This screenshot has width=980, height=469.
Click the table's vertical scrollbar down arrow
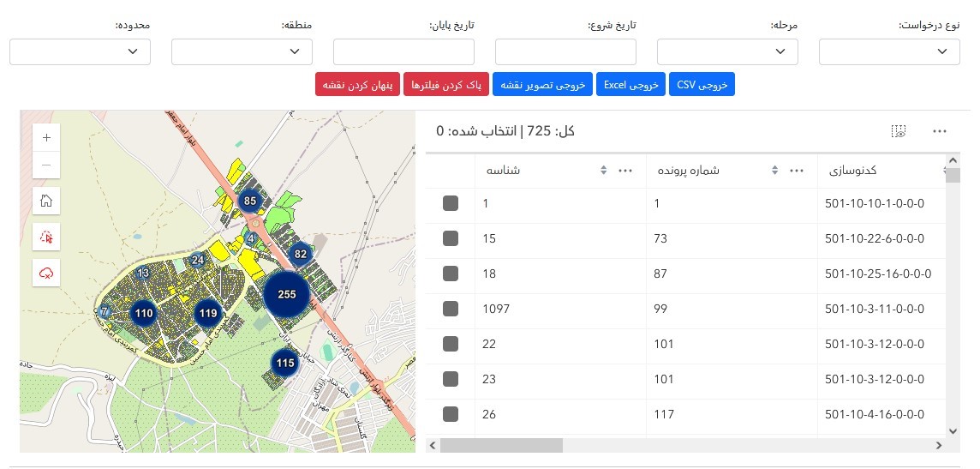coord(953,431)
